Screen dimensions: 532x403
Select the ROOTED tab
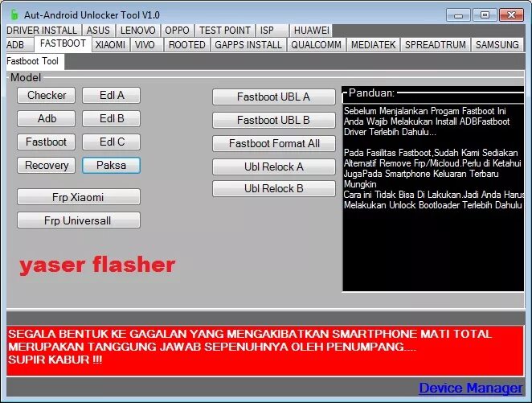tap(187, 45)
